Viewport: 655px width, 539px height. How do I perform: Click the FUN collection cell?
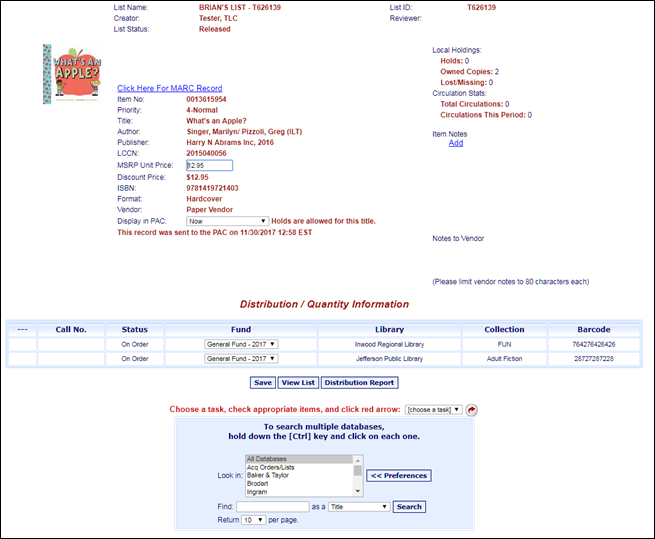click(504, 344)
